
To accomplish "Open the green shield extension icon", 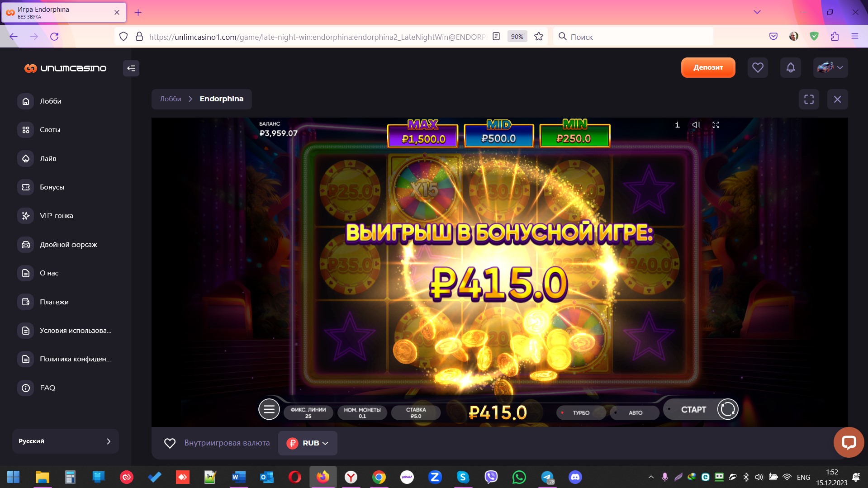I will click(x=814, y=37).
